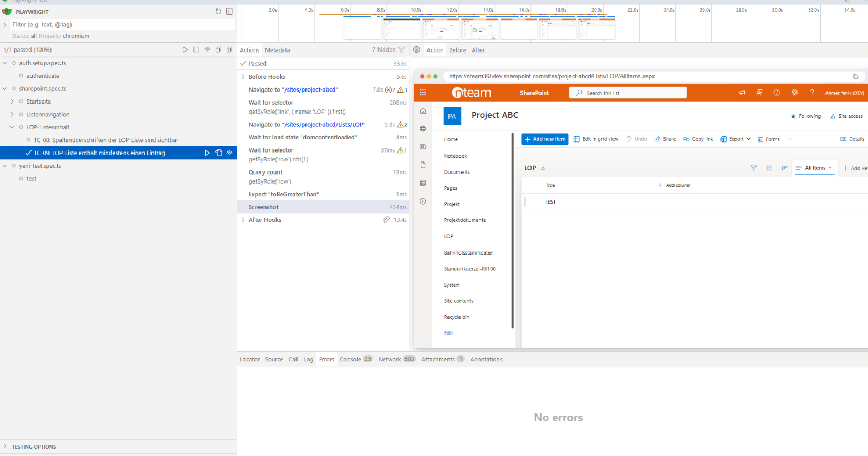Open the attachment paperclip on After Hooks

click(x=386, y=220)
